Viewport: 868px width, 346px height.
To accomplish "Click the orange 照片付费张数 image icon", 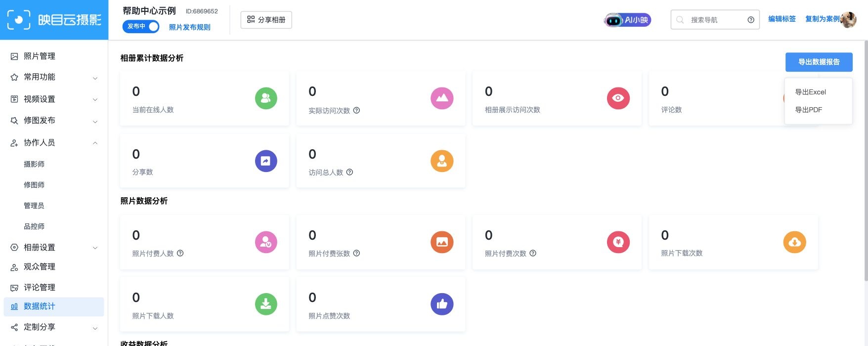I will click(442, 242).
